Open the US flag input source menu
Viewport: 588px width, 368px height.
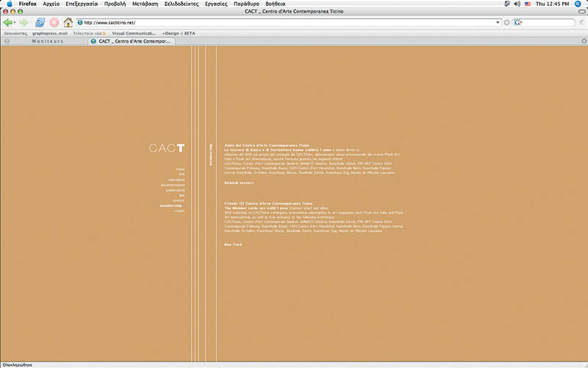(x=528, y=4)
